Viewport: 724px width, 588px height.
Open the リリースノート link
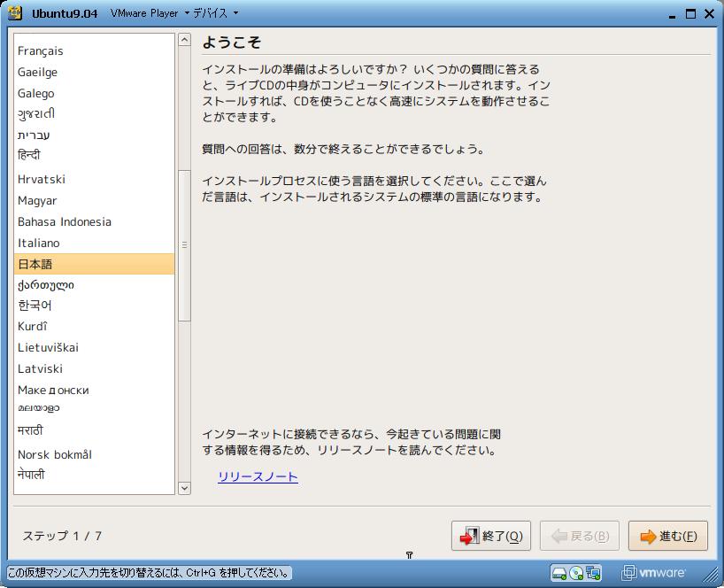coord(258,476)
